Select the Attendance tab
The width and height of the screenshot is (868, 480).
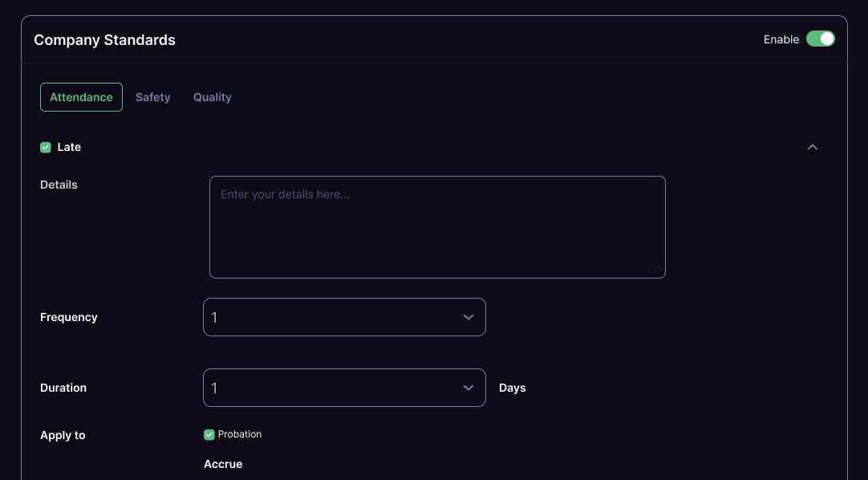(x=81, y=97)
